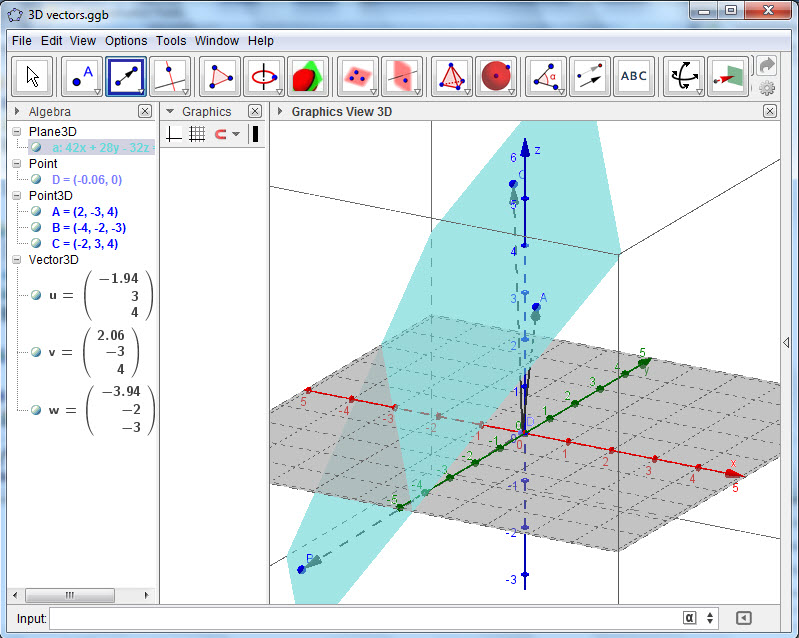Screen dimensions: 799x638
Task: Select point D = (-0.06, 0)
Action: (x=87, y=179)
